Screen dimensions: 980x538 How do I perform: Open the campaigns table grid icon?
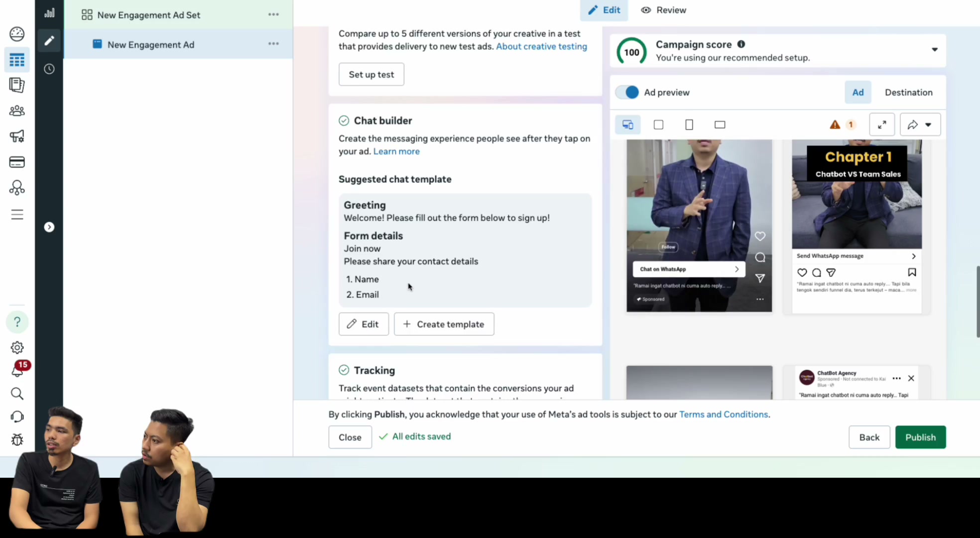click(x=17, y=60)
